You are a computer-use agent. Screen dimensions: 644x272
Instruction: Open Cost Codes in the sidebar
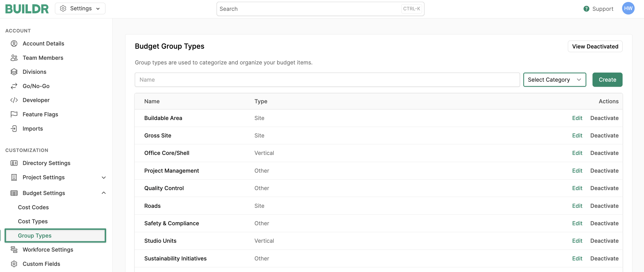tap(33, 207)
